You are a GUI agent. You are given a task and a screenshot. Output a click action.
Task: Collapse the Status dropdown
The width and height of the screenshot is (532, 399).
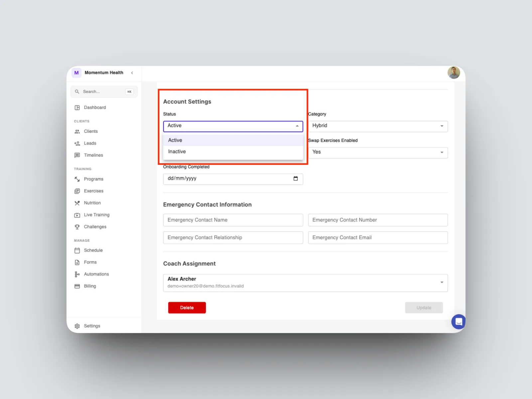(233, 126)
